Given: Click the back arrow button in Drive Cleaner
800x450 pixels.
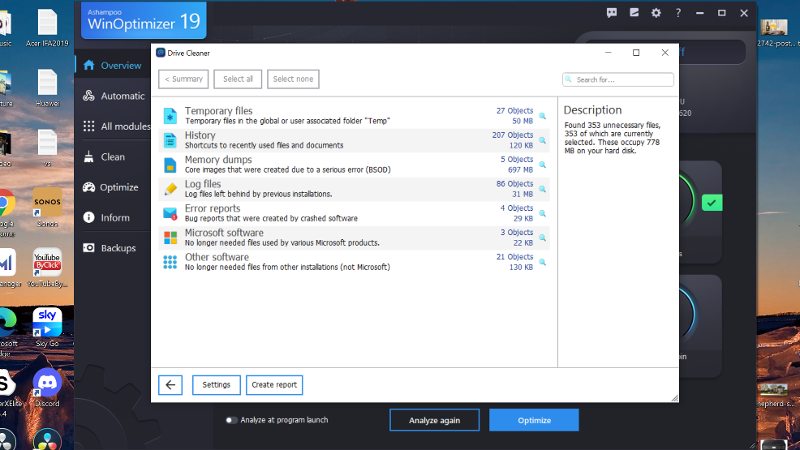Looking at the screenshot, I should [170, 385].
